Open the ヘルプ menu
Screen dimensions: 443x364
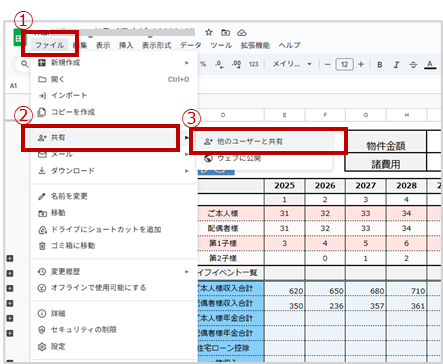[x=289, y=45]
